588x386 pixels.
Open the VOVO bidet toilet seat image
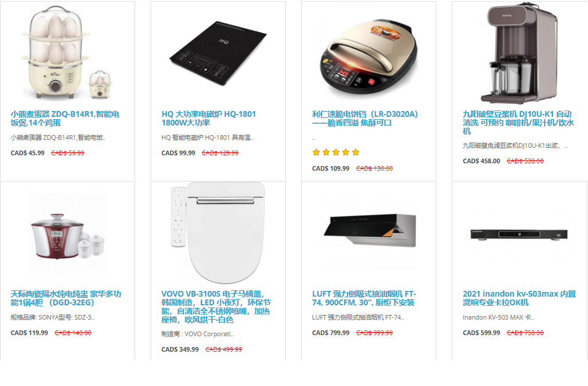pos(218,233)
